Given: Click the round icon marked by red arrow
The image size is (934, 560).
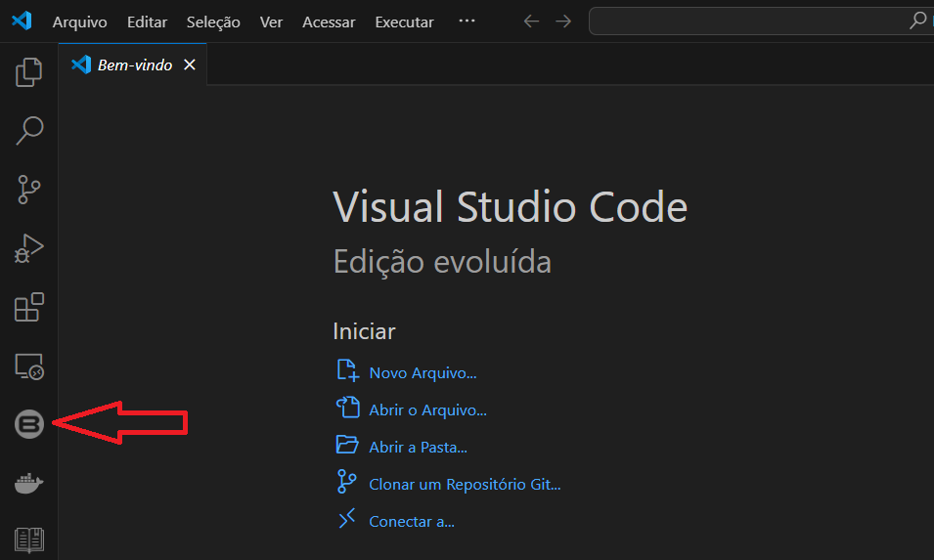Looking at the screenshot, I should tap(29, 424).
